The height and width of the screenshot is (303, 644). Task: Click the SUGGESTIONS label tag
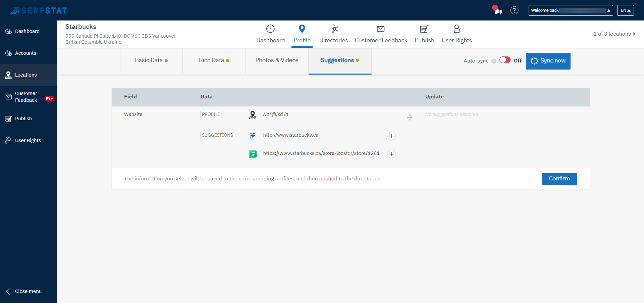tap(217, 135)
